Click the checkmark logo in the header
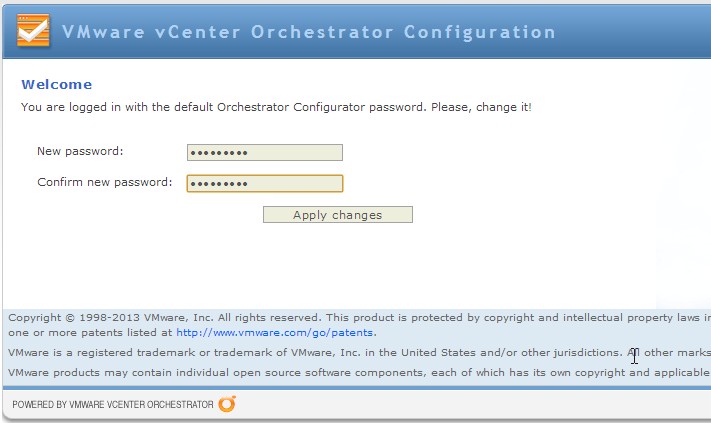 tap(32, 31)
